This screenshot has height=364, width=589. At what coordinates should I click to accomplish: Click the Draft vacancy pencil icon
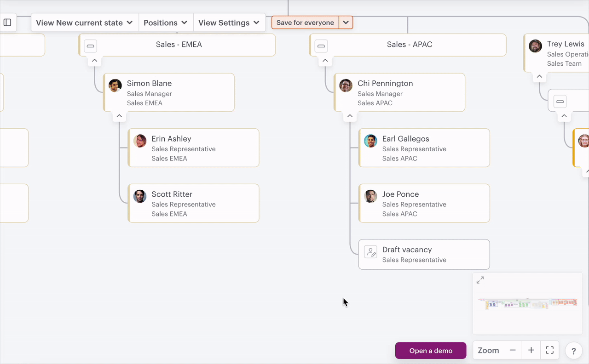371,252
